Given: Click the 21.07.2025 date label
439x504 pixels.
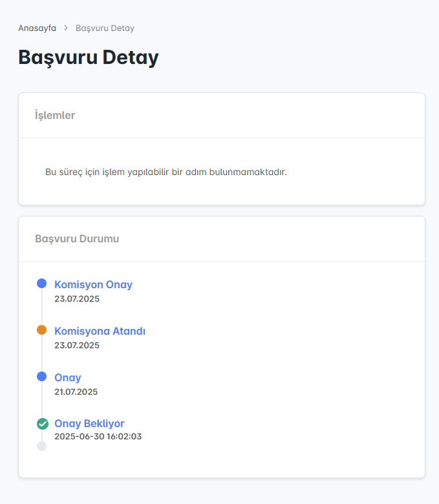Looking at the screenshot, I should (x=76, y=392).
